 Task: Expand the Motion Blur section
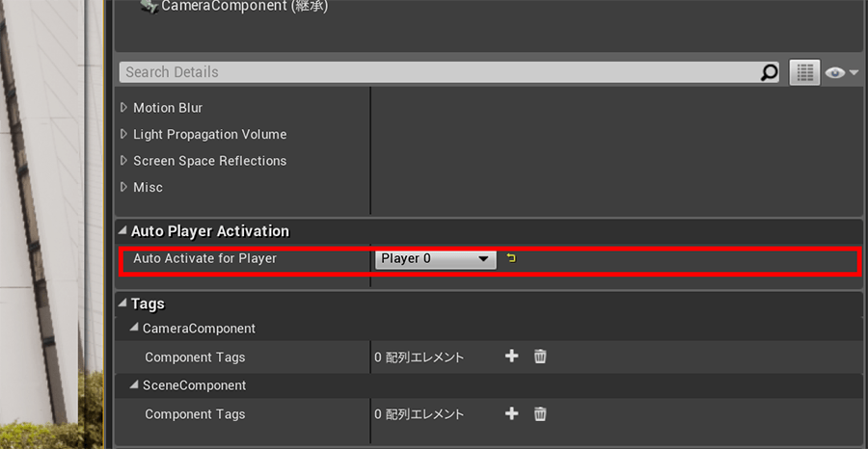pos(123,108)
